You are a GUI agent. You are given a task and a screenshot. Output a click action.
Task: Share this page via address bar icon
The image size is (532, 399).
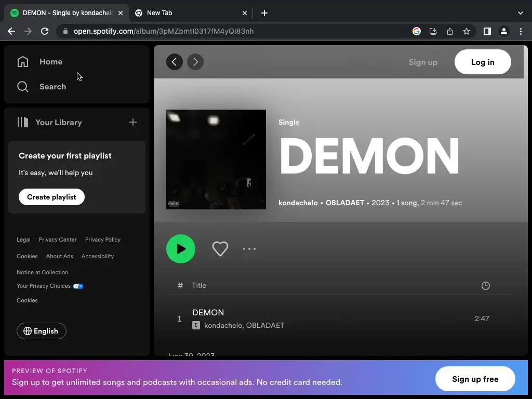[x=450, y=31]
